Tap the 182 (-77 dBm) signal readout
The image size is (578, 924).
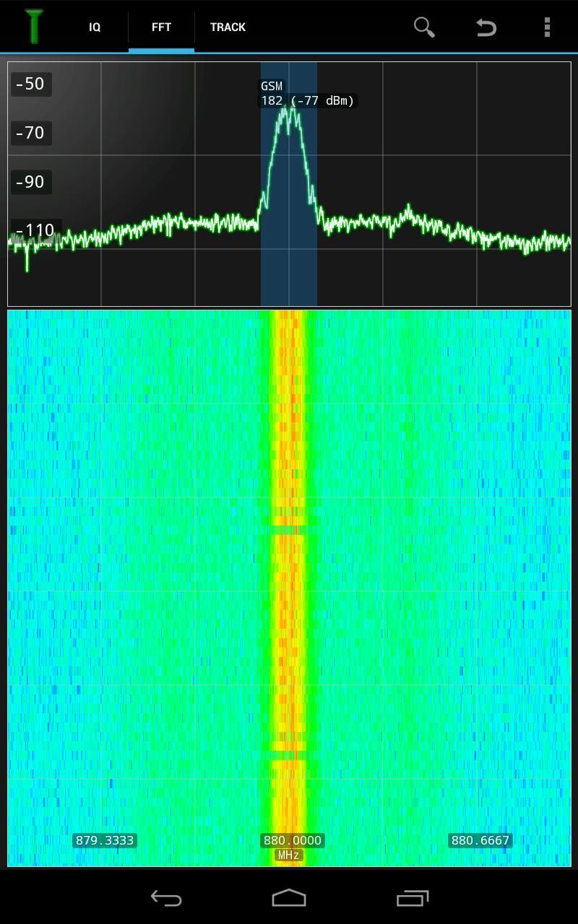click(307, 101)
